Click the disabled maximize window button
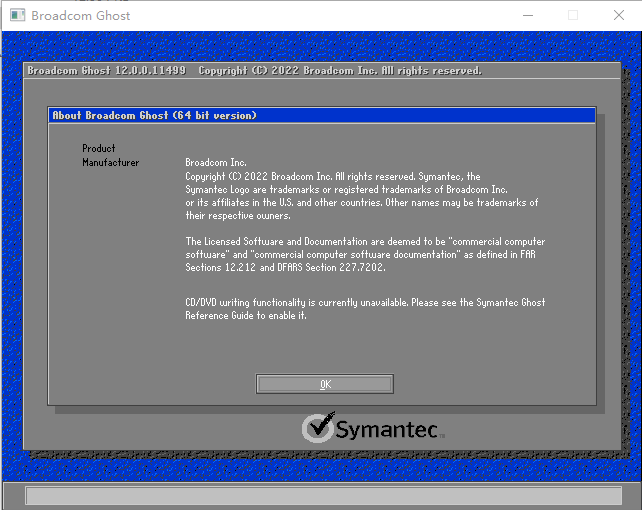 [573, 16]
